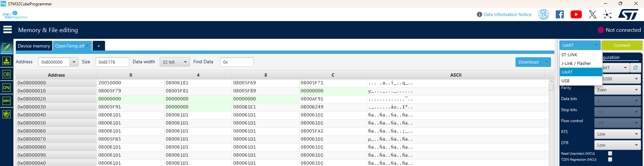The height and width of the screenshot is (166, 644).
Task: Open the security shield panel icon
Action: point(6,114)
